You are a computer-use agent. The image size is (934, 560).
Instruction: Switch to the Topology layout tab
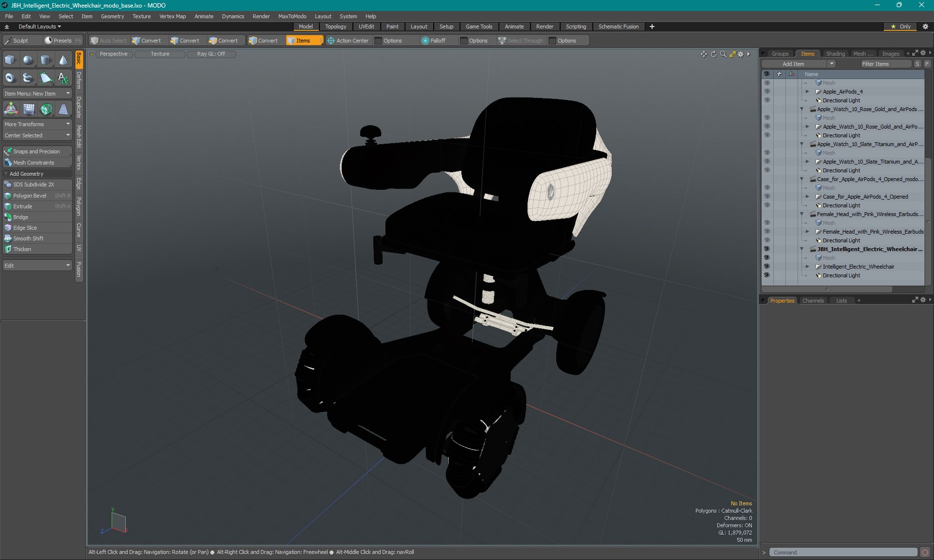point(336,26)
